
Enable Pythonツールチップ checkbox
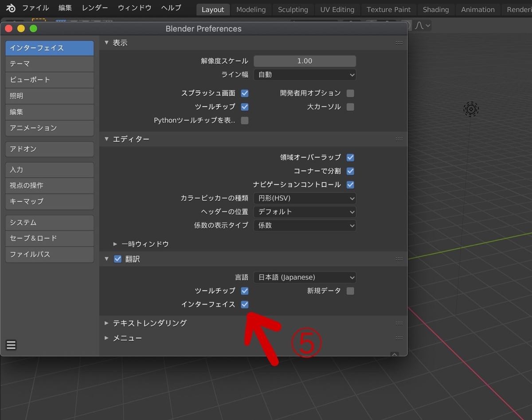(245, 120)
